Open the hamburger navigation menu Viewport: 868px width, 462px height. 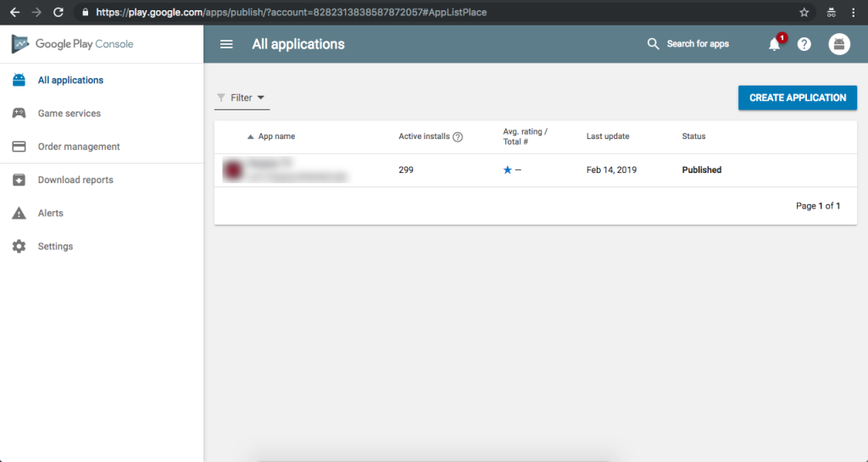(226, 44)
